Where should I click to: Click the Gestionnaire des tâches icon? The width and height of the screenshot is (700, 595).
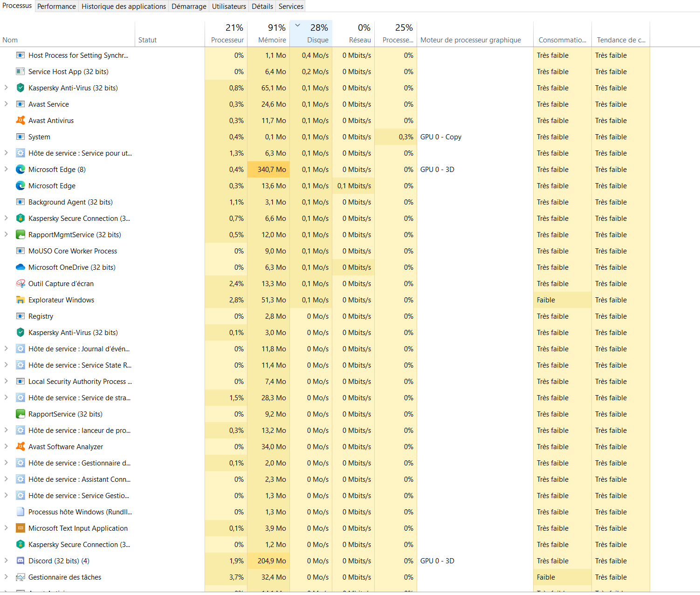(21, 577)
